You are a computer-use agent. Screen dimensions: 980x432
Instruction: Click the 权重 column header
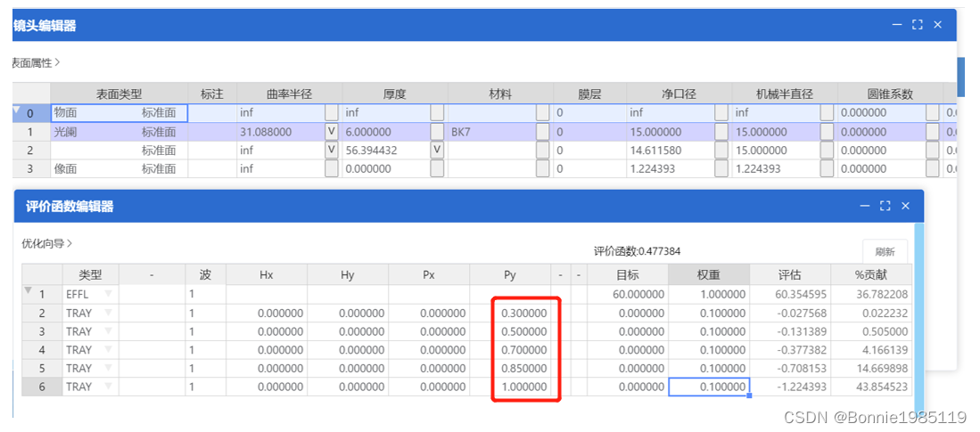[709, 274]
